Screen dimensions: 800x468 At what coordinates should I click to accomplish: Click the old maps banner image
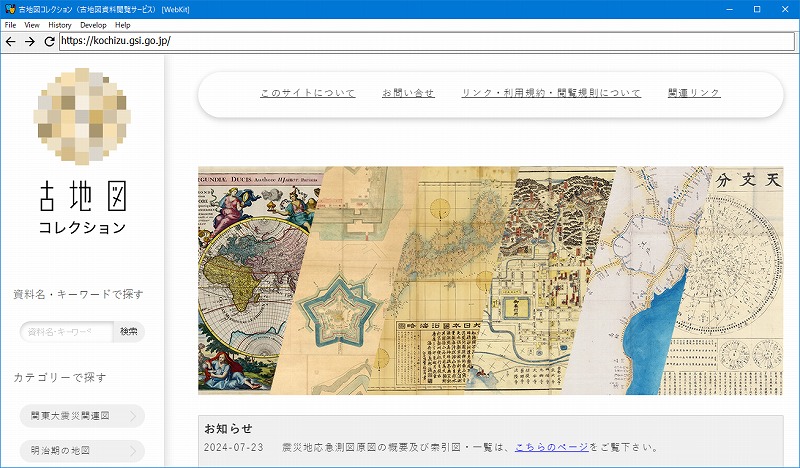coord(490,280)
